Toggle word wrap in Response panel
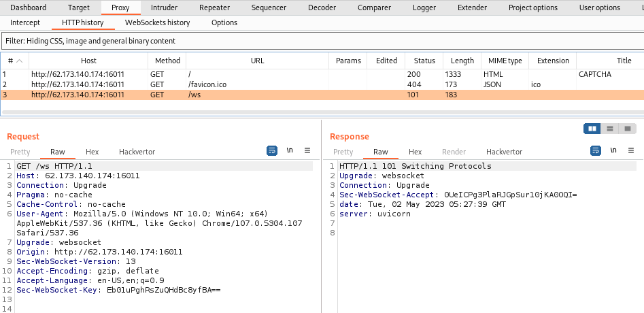 click(x=595, y=151)
